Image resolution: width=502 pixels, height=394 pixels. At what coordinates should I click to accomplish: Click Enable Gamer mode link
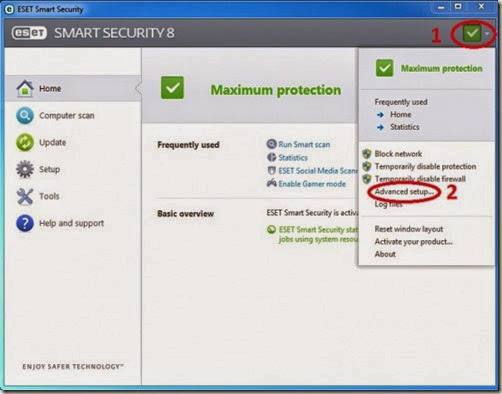tap(312, 184)
